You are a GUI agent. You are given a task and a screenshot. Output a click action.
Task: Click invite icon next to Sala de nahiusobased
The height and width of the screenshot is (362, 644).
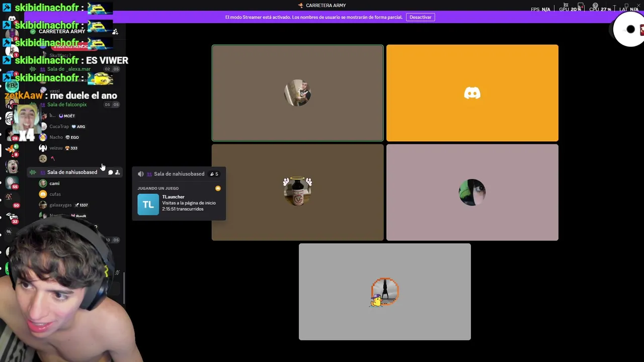117,172
